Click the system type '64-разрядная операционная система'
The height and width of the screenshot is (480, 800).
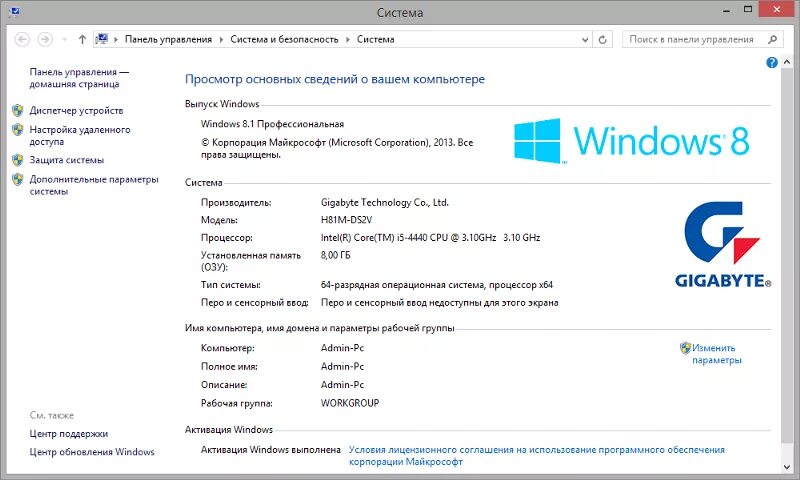(x=403, y=285)
